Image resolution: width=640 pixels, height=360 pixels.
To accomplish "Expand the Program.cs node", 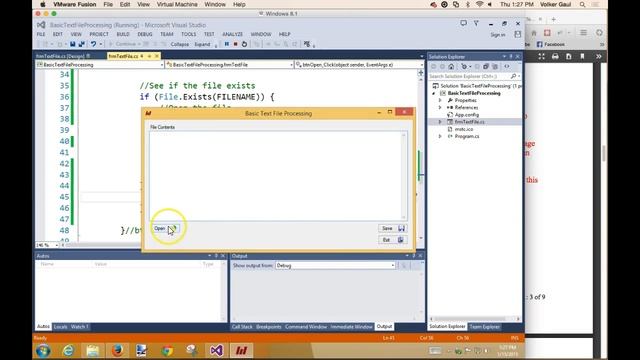I will 440,136.
